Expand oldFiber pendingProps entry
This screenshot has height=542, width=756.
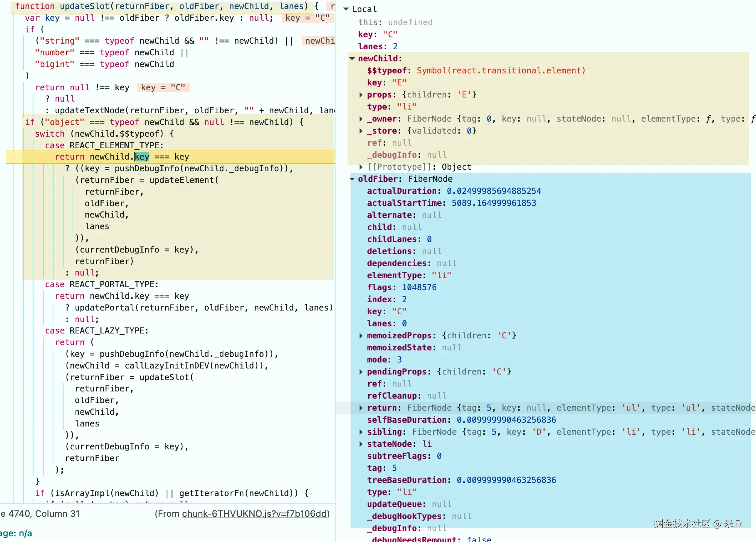pos(361,372)
